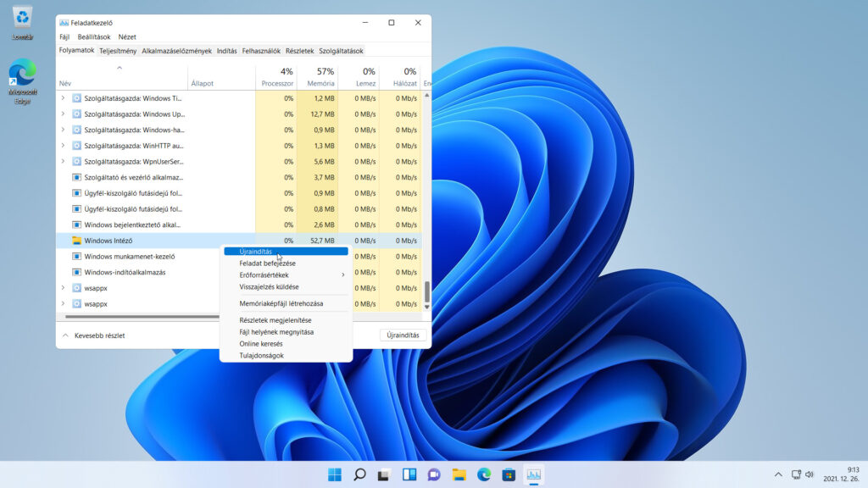Click icon of Windows-indítóalkalmazás process
The width and height of the screenshot is (868, 488).
[x=76, y=272]
